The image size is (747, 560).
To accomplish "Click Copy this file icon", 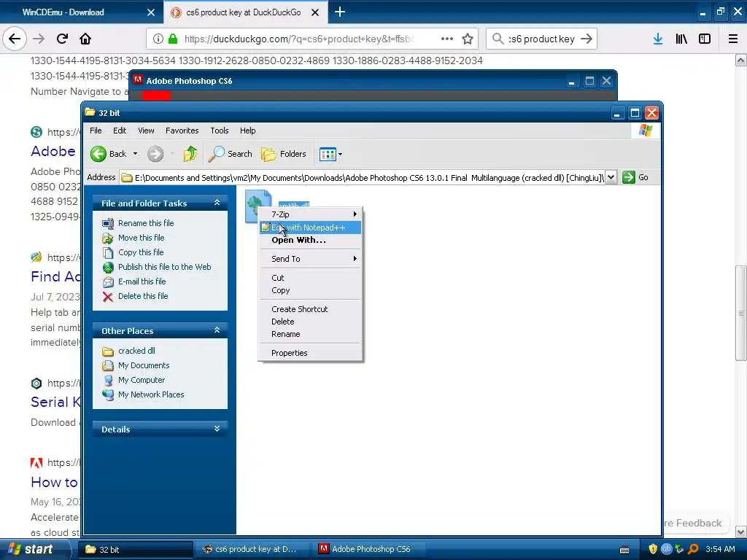I will coord(108,252).
